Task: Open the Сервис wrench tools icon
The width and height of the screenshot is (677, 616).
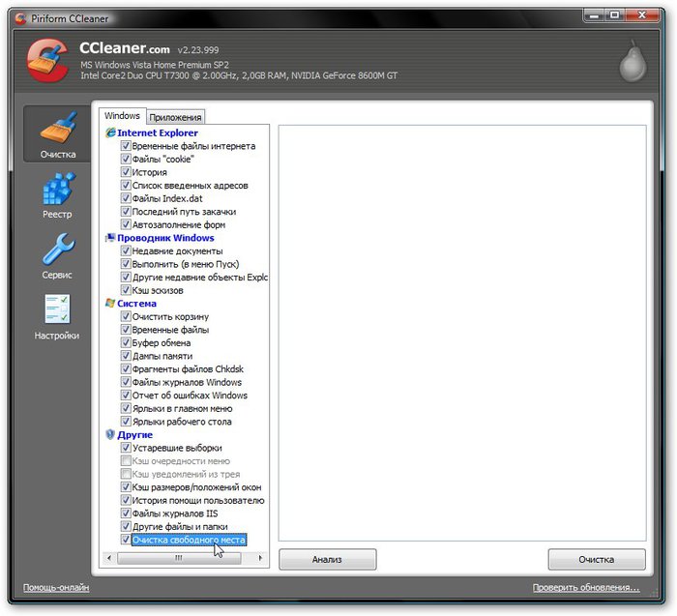Action: [59, 249]
